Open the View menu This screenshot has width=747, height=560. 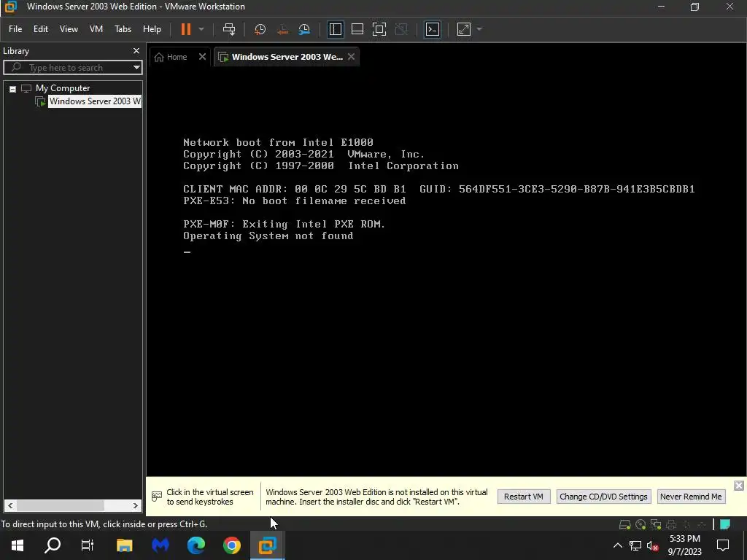69,29
